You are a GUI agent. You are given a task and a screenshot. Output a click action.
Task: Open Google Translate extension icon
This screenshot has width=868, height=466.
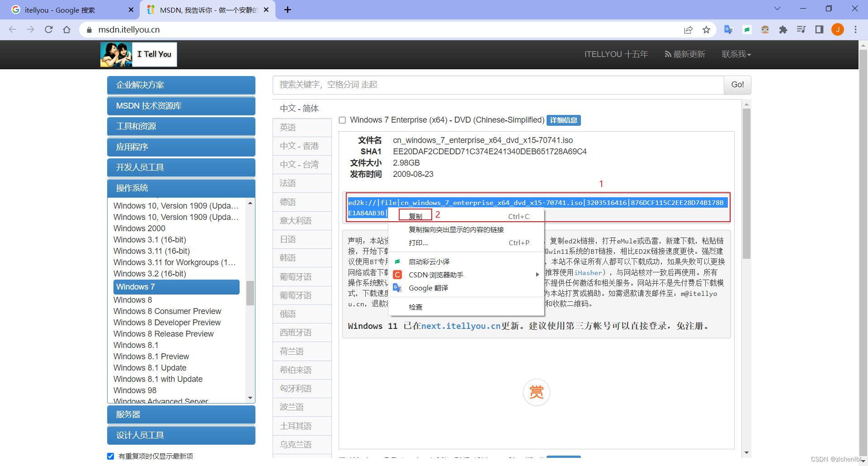point(728,29)
